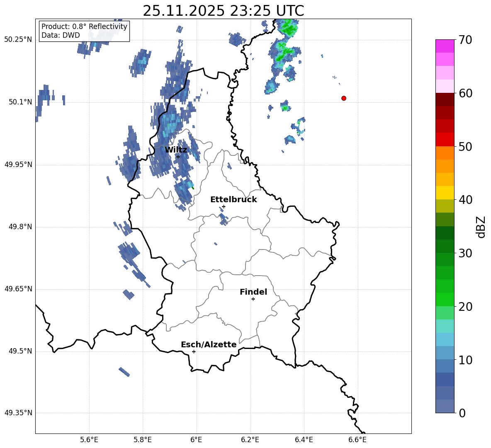
Task: Click the 50 label on the colorbar
Action: click(465, 146)
